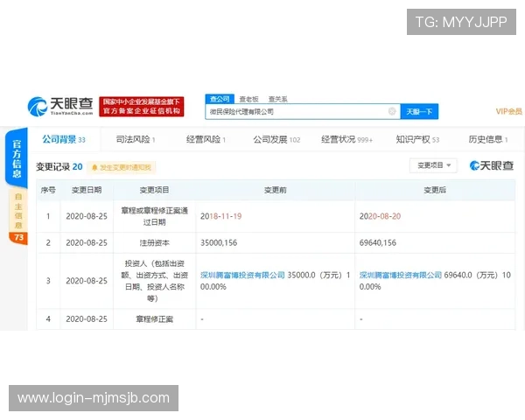
Task: Open the 经营风险 tab
Action: (206, 139)
